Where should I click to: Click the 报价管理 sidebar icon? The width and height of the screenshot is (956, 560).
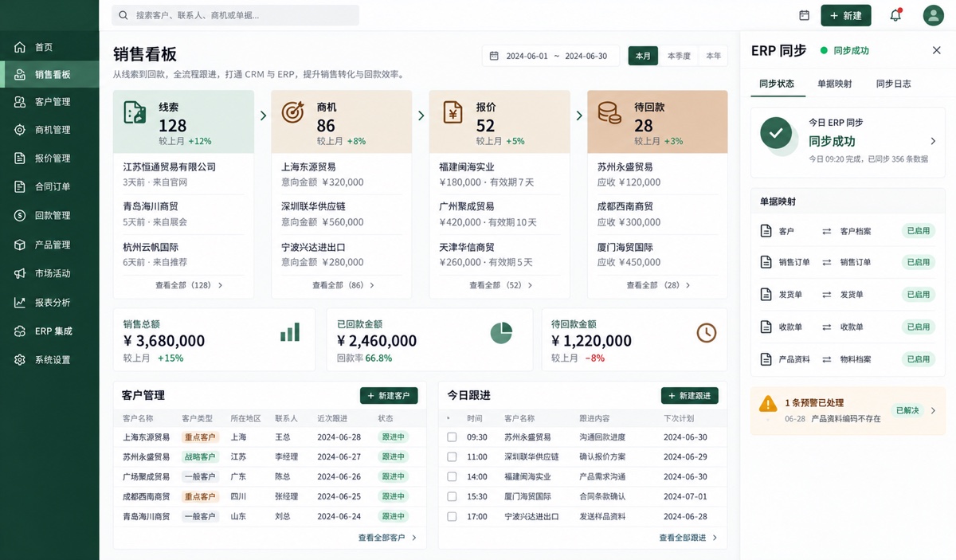(20, 159)
